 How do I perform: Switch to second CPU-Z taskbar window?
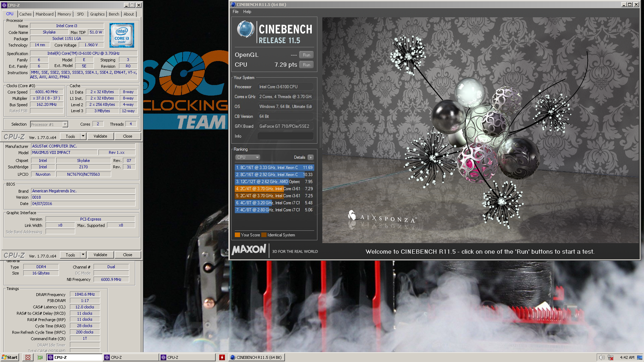tap(131, 357)
